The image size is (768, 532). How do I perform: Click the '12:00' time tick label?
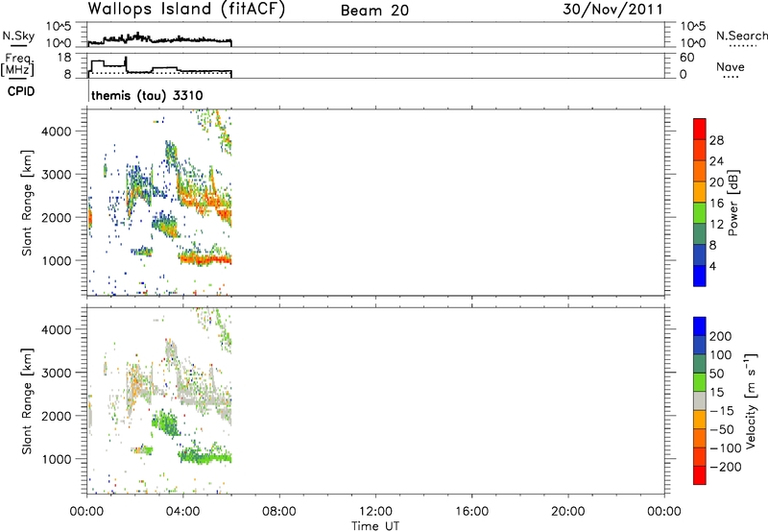click(375, 512)
